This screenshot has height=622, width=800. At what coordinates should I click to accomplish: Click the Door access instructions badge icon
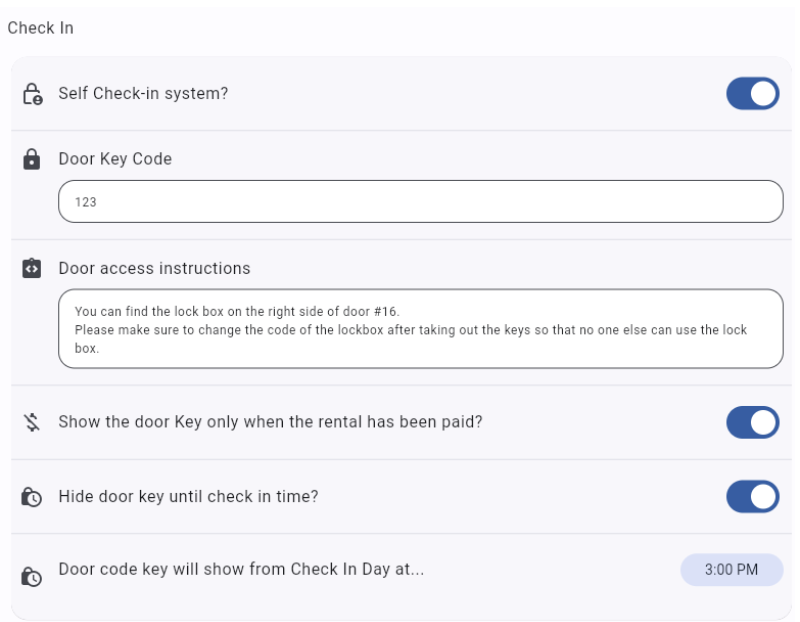32,268
